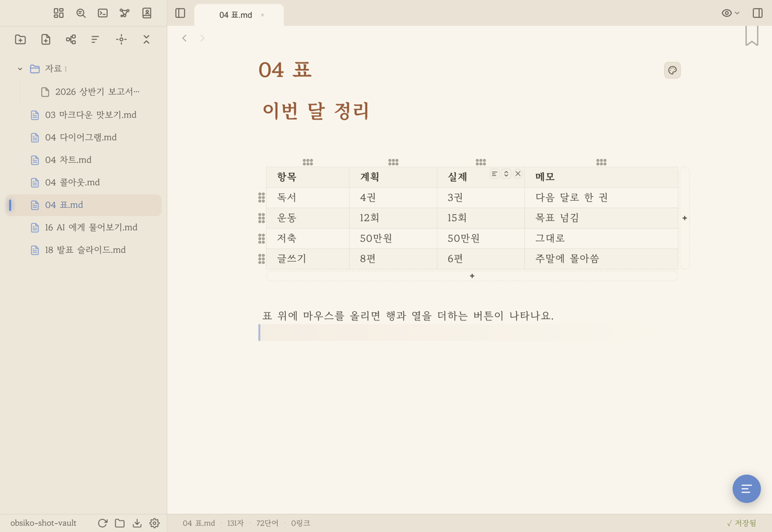Viewport: 772px width, 532px height.
Task: Navigate forward in history
Action: pyautogui.click(x=202, y=38)
